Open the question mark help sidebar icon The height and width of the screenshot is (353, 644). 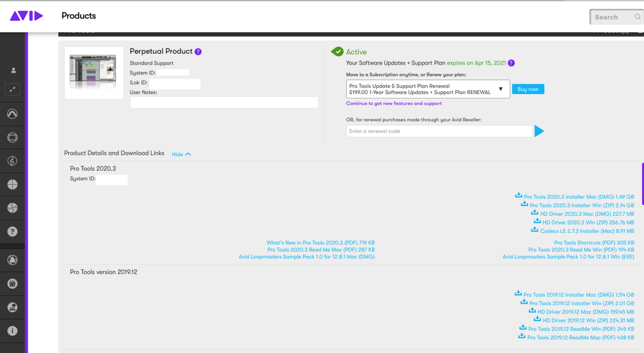(12, 231)
